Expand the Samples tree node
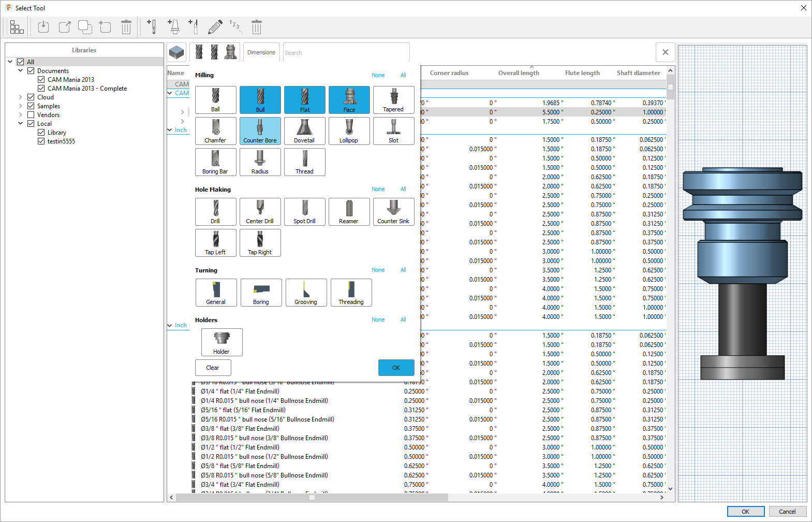The height and width of the screenshot is (522, 812). (x=20, y=106)
